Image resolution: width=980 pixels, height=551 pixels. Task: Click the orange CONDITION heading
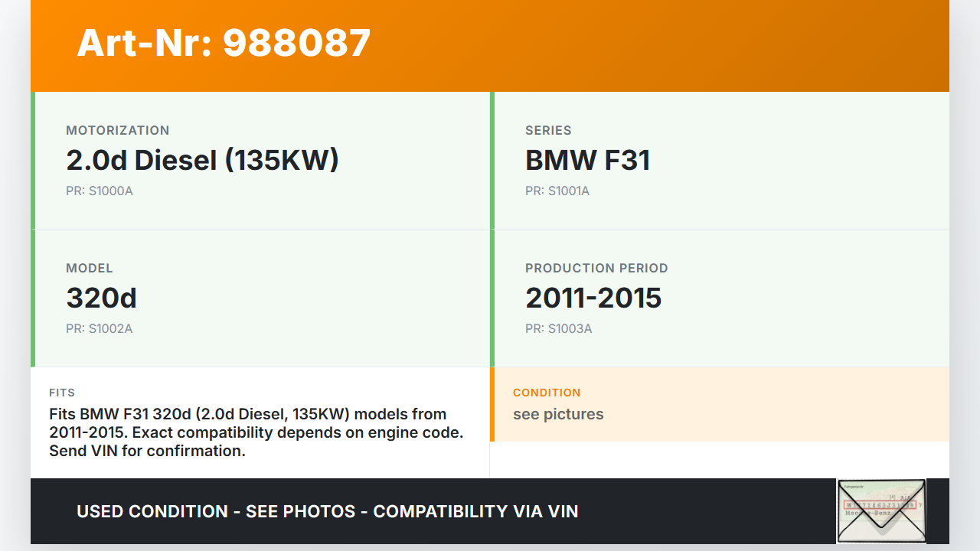coord(547,393)
